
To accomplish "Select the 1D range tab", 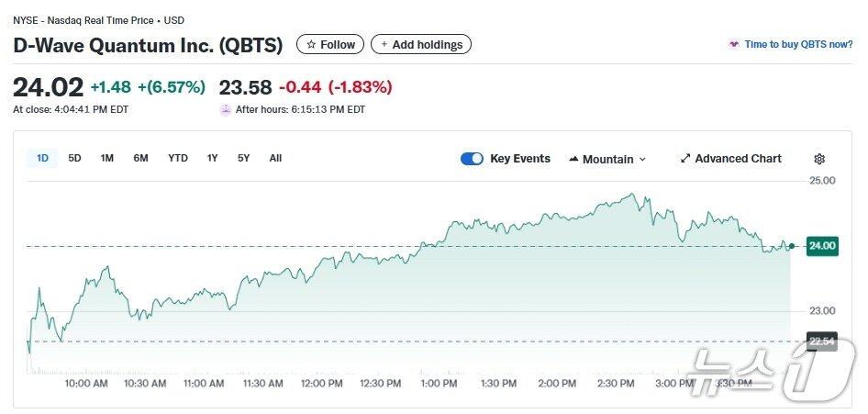I will (x=42, y=158).
